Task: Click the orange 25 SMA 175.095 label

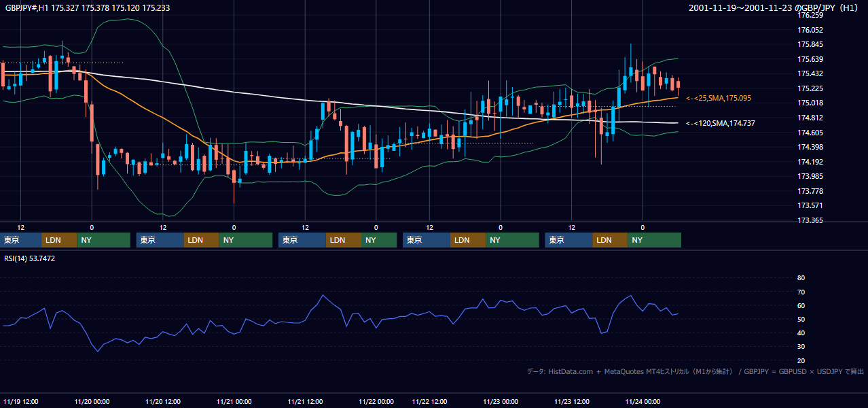Action: 719,99
